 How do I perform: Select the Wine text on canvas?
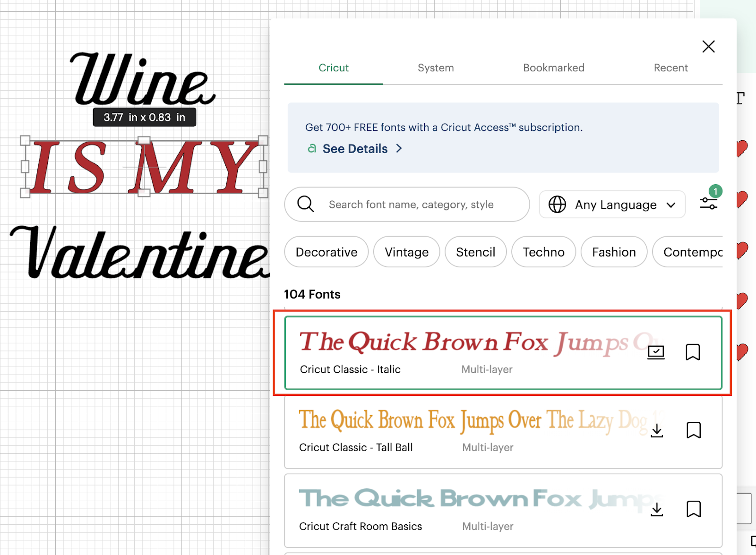click(x=143, y=79)
